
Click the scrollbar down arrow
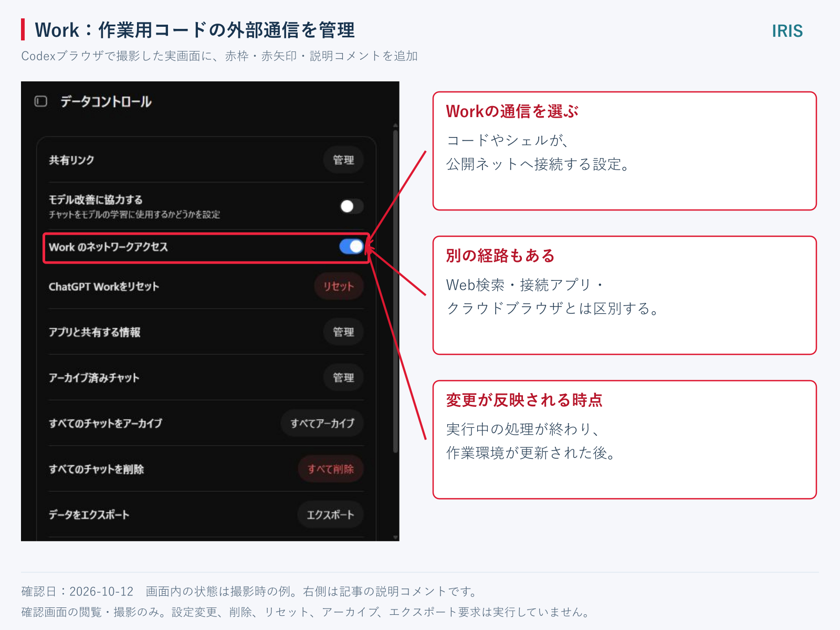point(395,537)
